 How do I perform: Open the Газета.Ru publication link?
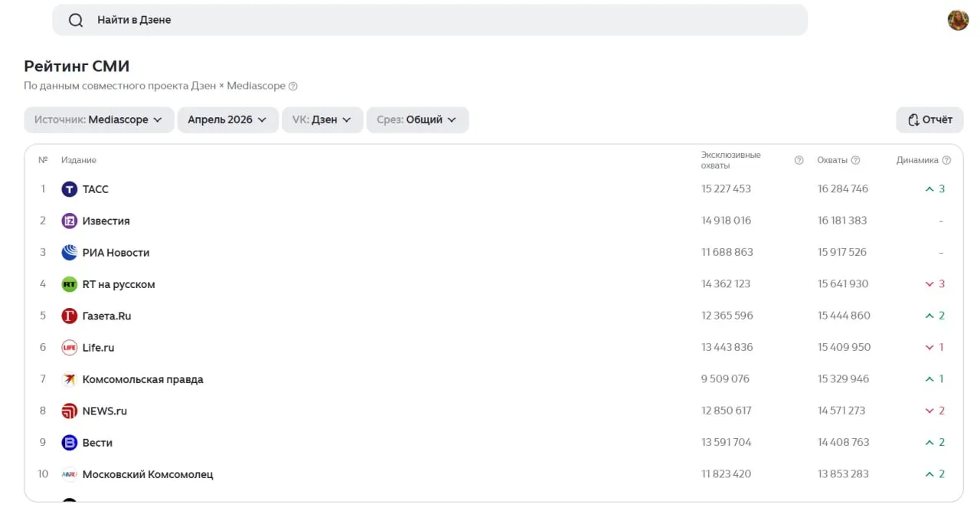[x=107, y=316]
